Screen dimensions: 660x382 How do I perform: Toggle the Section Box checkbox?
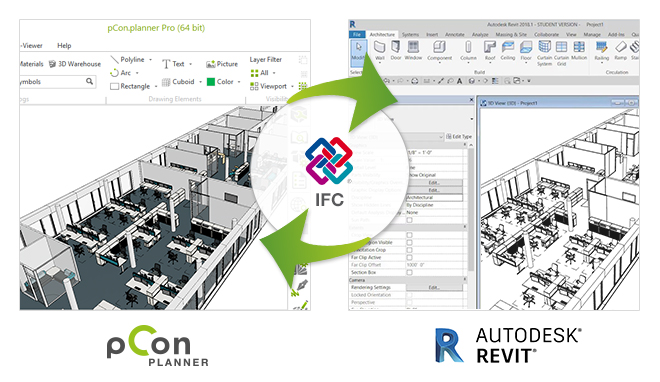tap(409, 272)
